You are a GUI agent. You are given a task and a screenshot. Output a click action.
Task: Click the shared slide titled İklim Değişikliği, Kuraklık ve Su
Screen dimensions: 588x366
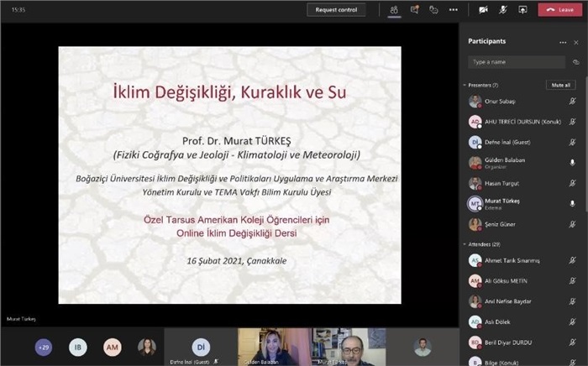(229, 175)
